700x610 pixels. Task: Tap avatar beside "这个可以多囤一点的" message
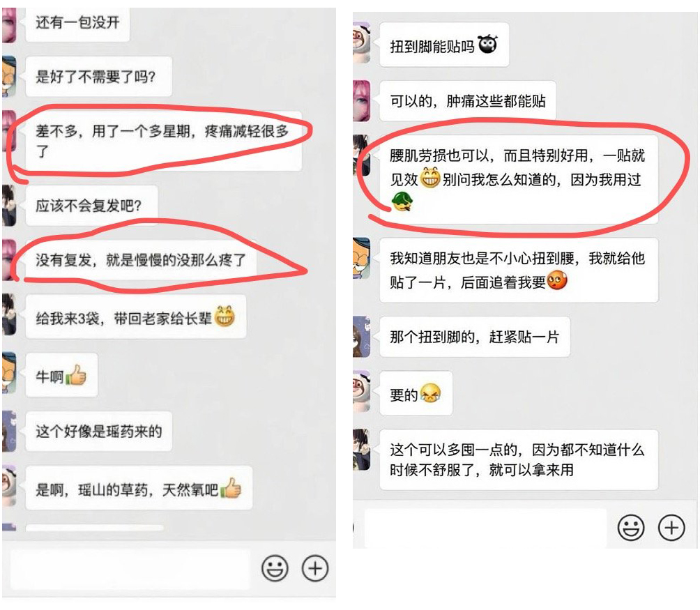pyautogui.click(x=361, y=450)
